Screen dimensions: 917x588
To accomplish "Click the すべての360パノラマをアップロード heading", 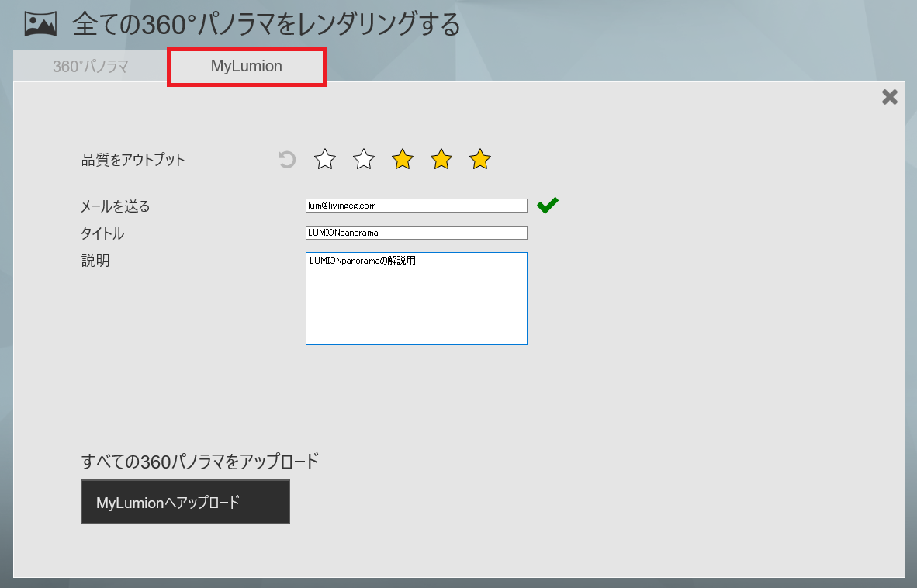I will [x=200, y=461].
